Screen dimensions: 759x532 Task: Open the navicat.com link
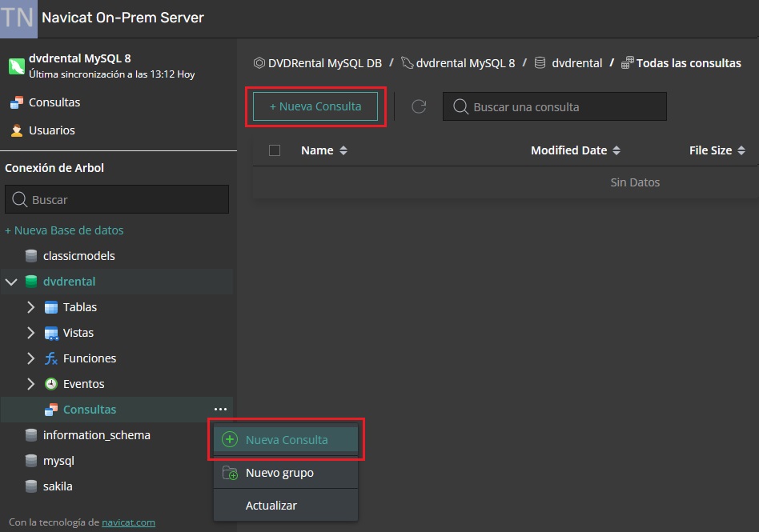coord(128,522)
